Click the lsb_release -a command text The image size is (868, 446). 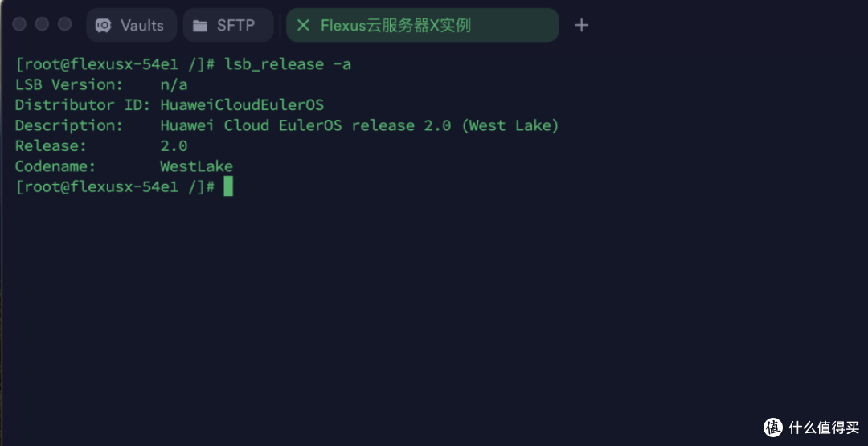[288, 64]
